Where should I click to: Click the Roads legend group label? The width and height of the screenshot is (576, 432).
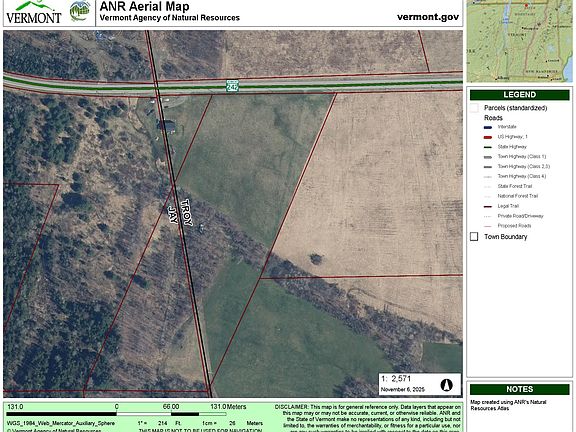(493, 118)
